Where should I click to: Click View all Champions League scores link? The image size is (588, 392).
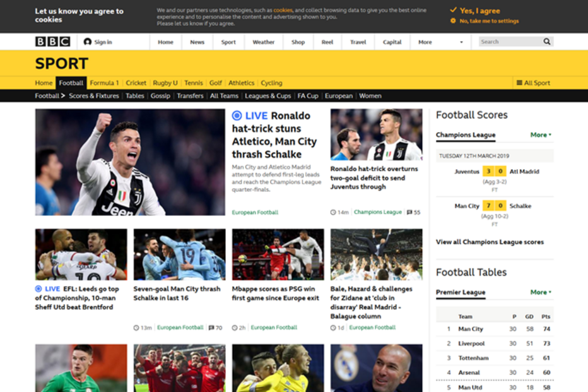point(490,242)
